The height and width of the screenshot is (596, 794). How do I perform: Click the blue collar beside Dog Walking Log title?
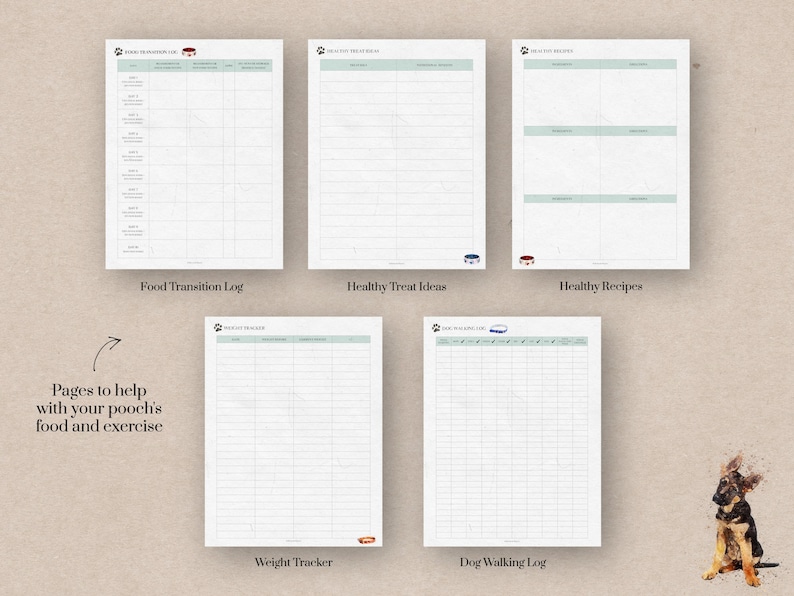tap(499, 329)
